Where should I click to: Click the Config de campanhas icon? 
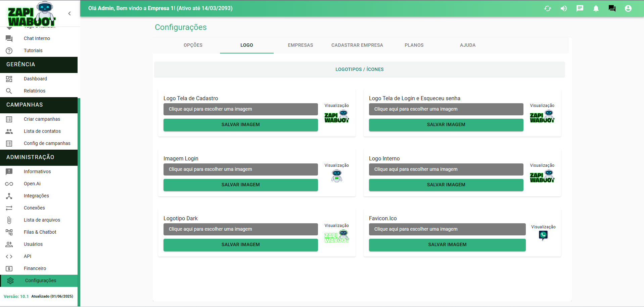pos(9,143)
